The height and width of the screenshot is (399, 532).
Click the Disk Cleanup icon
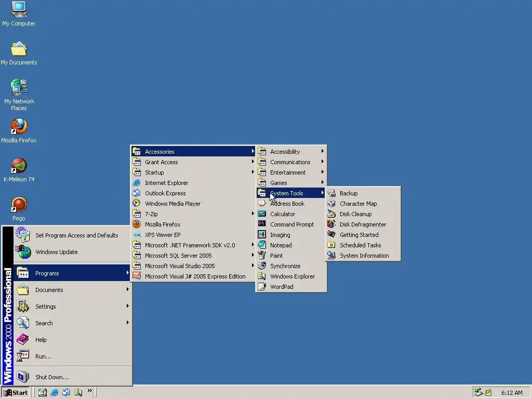point(331,214)
